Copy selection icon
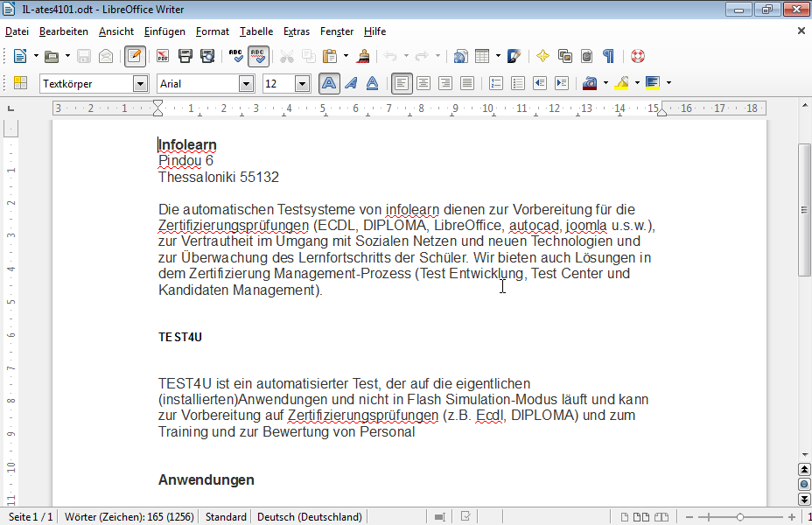The image size is (812, 525). coord(309,56)
